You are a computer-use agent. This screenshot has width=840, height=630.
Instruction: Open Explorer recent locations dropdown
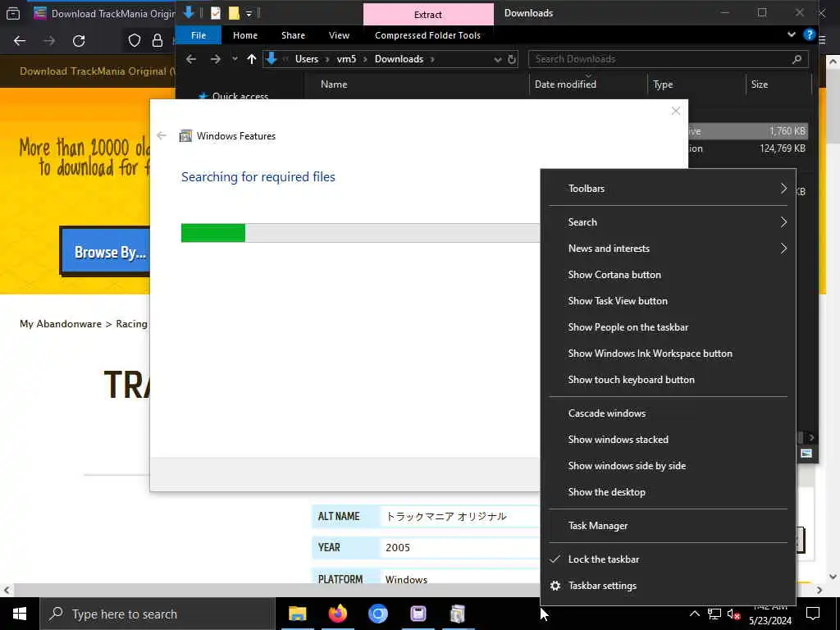[235, 59]
